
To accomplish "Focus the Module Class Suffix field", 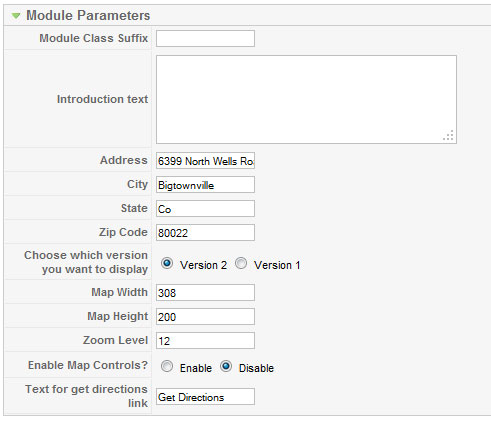I will (205, 38).
